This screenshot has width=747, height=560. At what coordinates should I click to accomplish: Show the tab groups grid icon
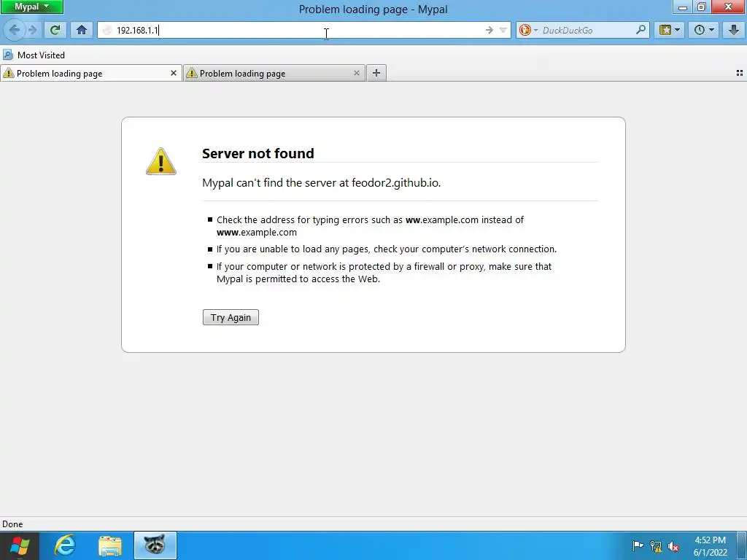[x=740, y=73]
